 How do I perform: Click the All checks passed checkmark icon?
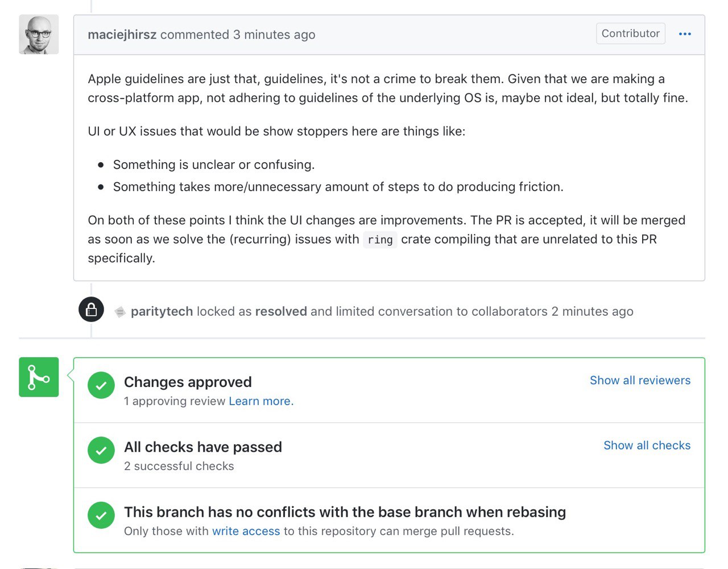click(x=101, y=450)
